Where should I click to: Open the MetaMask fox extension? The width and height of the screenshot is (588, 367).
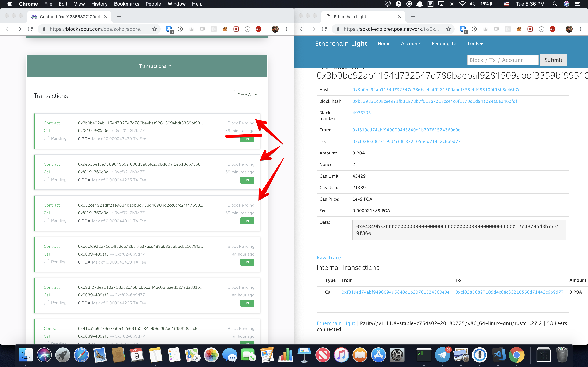(225, 29)
